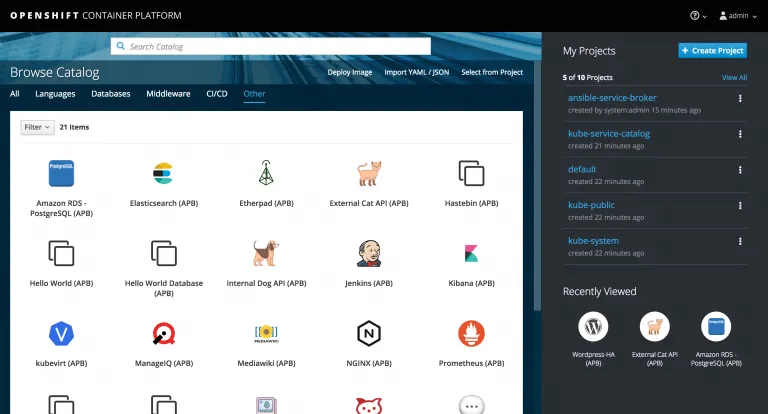Switch to the Databases tab

[110, 94]
